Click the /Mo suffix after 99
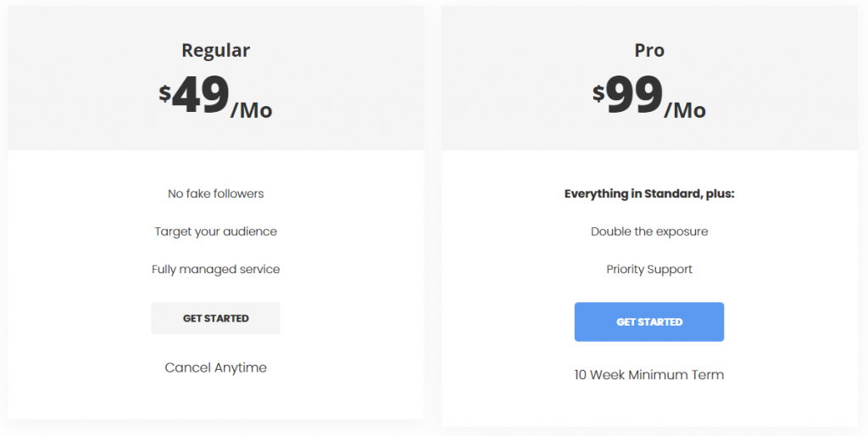 685,109
